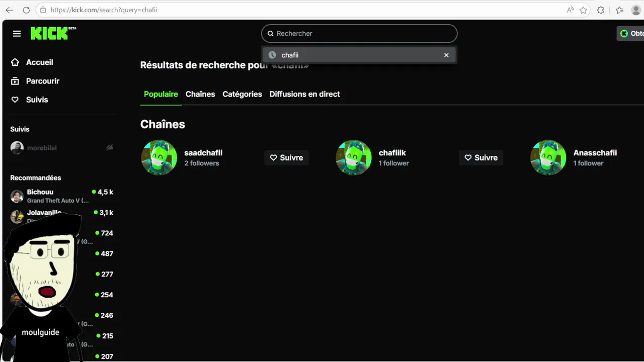
Task: Toggle the hamburger sidebar menu
Action: pyautogui.click(x=17, y=34)
